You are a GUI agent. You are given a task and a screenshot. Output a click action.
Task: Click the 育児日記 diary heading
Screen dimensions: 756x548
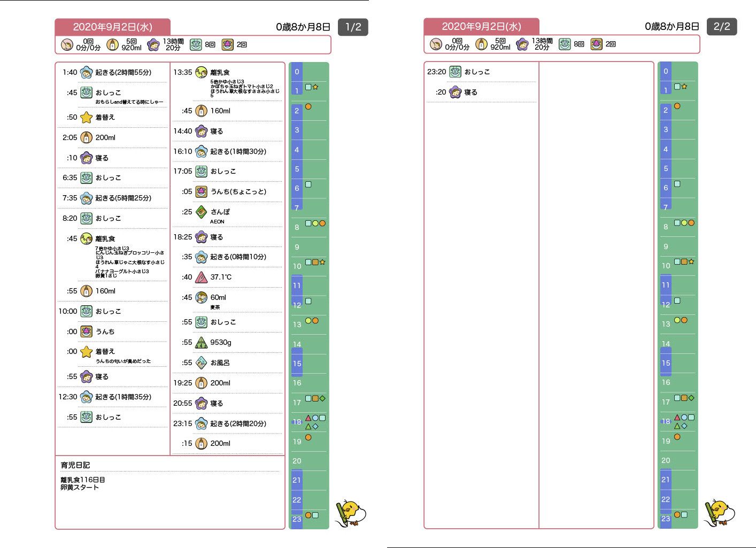pyautogui.click(x=75, y=465)
